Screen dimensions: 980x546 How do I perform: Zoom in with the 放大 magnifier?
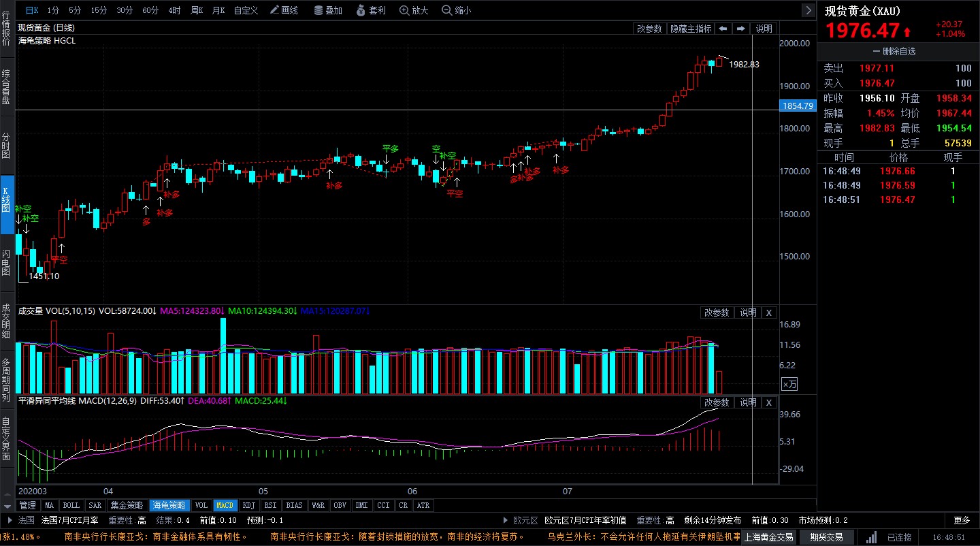pyautogui.click(x=414, y=10)
